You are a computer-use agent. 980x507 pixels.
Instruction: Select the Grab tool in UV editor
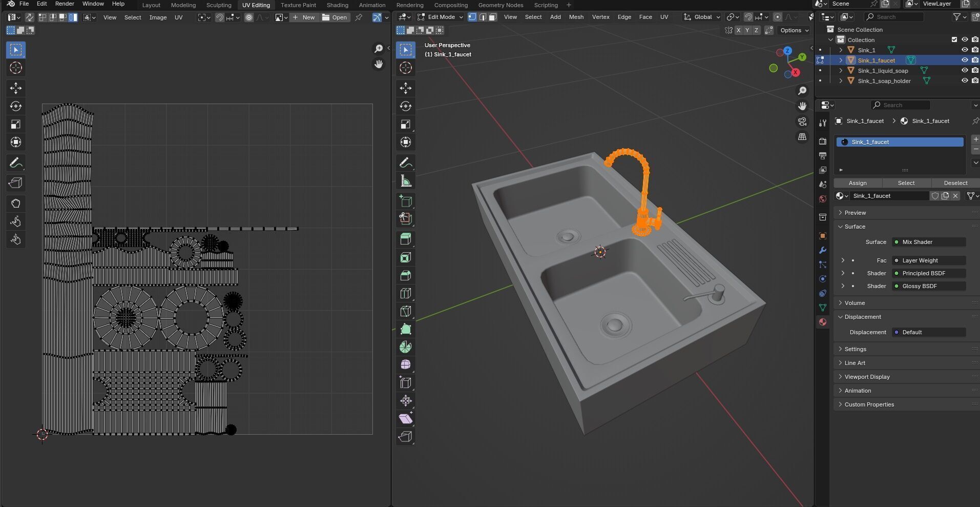click(x=16, y=204)
